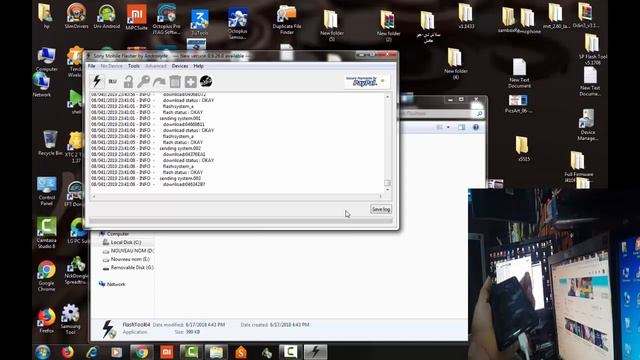
Task: Open the No Device menu in Flashtool
Action: tap(111, 66)
